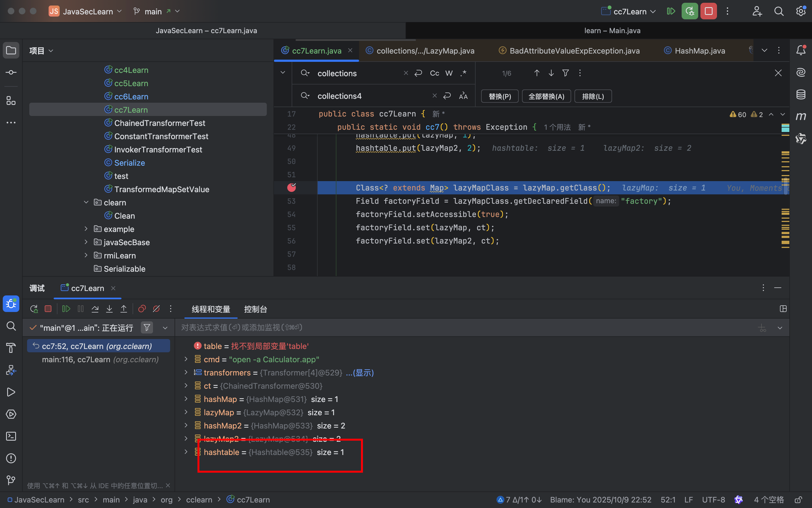Click the Step Into debug icon
This screenshot has width=812, height=508.
click(x=109, y=309)
